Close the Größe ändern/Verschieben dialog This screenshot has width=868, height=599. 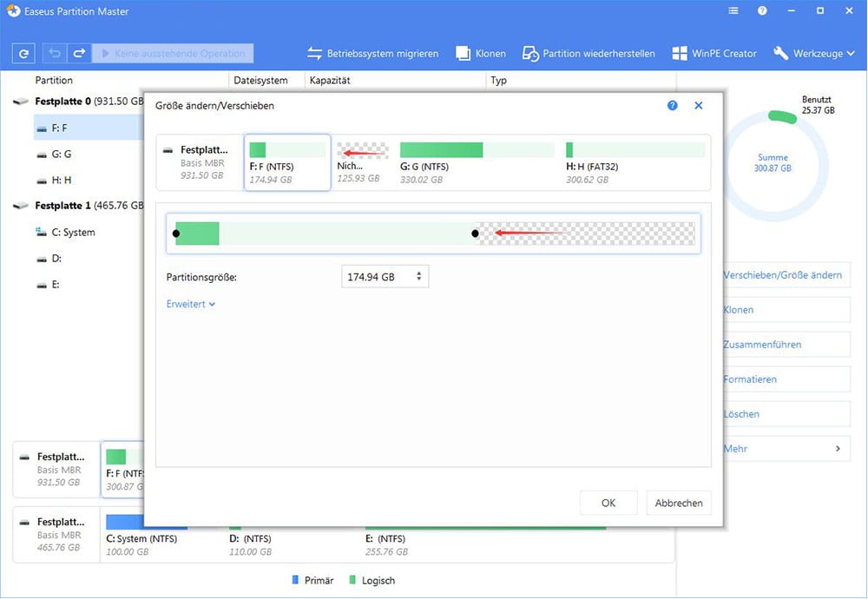pos(699,105)
